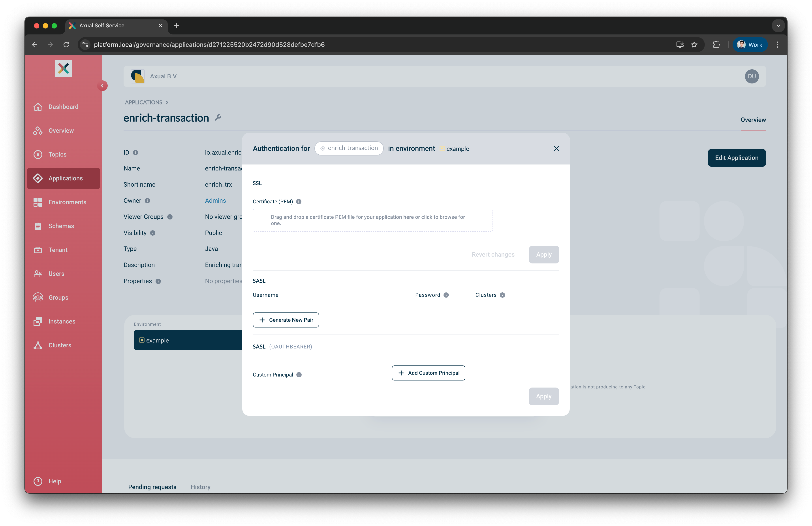812x526 pixels.
Task: Click the Axual logo in the sidebar
Action: click(x=64, y=68)
